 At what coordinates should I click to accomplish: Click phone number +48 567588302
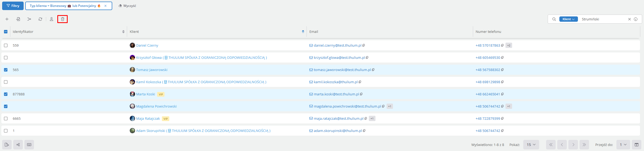488,70
